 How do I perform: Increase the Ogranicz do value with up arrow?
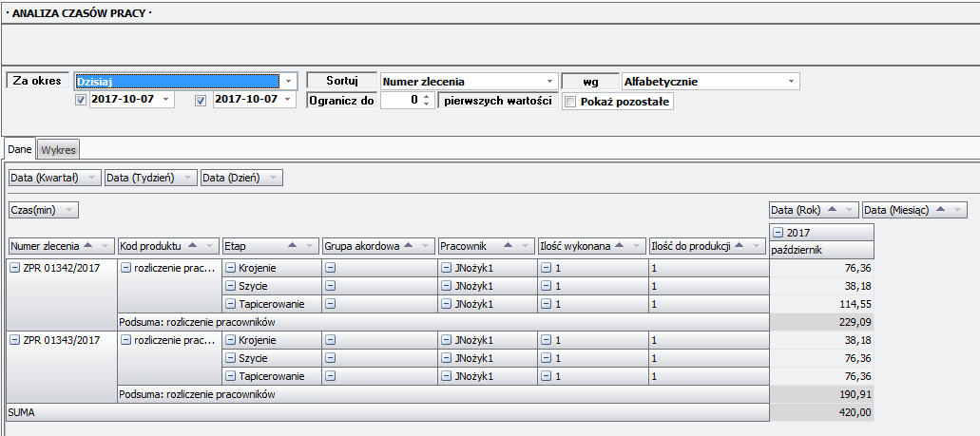point(427,96)
